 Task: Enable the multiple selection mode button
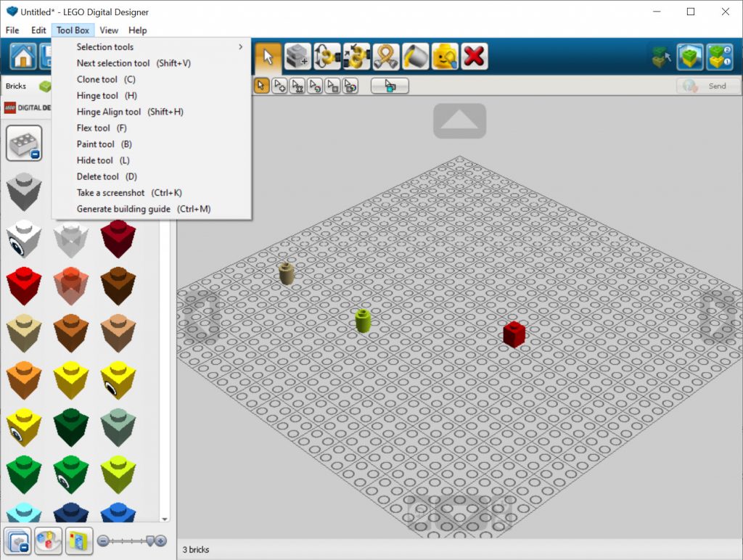coord(279,86)
